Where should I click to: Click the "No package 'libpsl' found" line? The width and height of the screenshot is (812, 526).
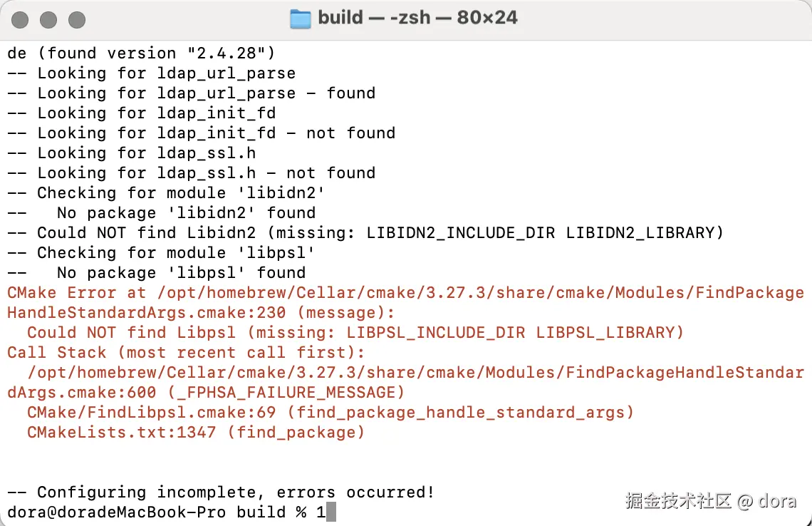(181, 272)
